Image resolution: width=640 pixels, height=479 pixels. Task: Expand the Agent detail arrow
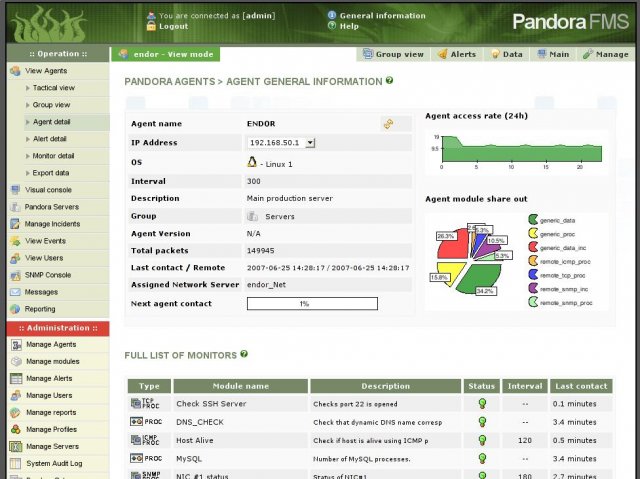28,122
